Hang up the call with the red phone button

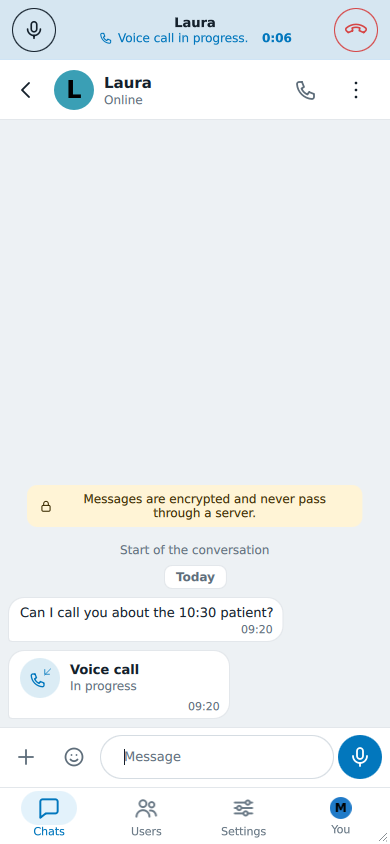click(356, 30)
